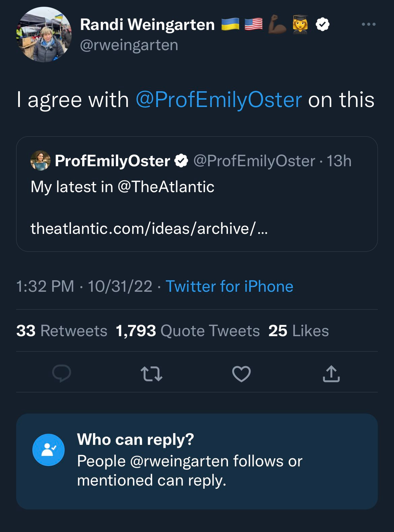Tap the Twitter for iPhone source link

click(229, 286)
